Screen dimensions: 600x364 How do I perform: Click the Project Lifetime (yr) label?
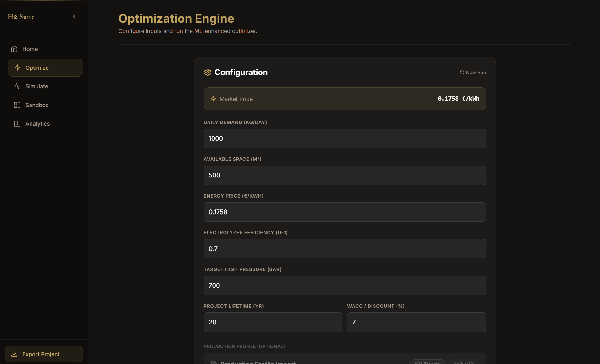(x=234, y=306)
